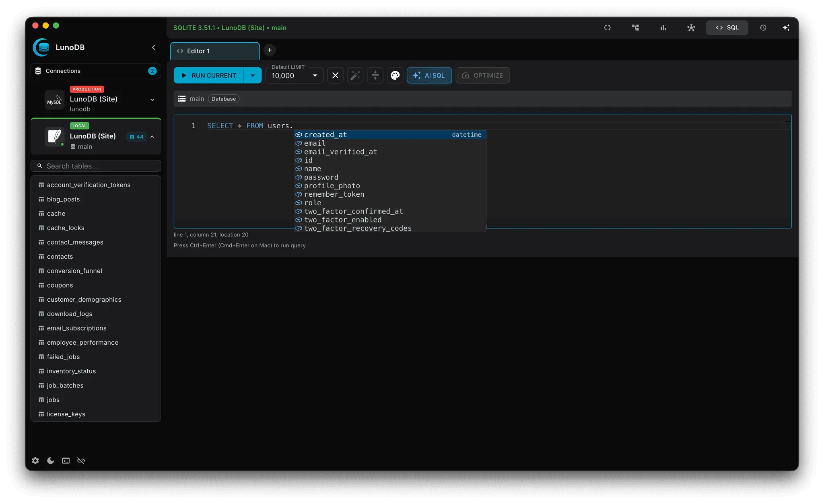Open the cache_locks table
824x504 pixels.
tap(96, 228)
